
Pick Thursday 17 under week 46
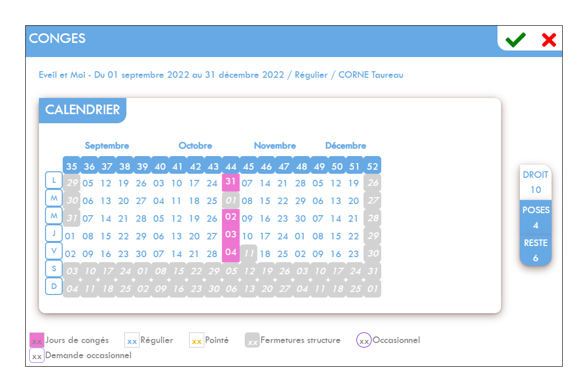pos(265,236)
